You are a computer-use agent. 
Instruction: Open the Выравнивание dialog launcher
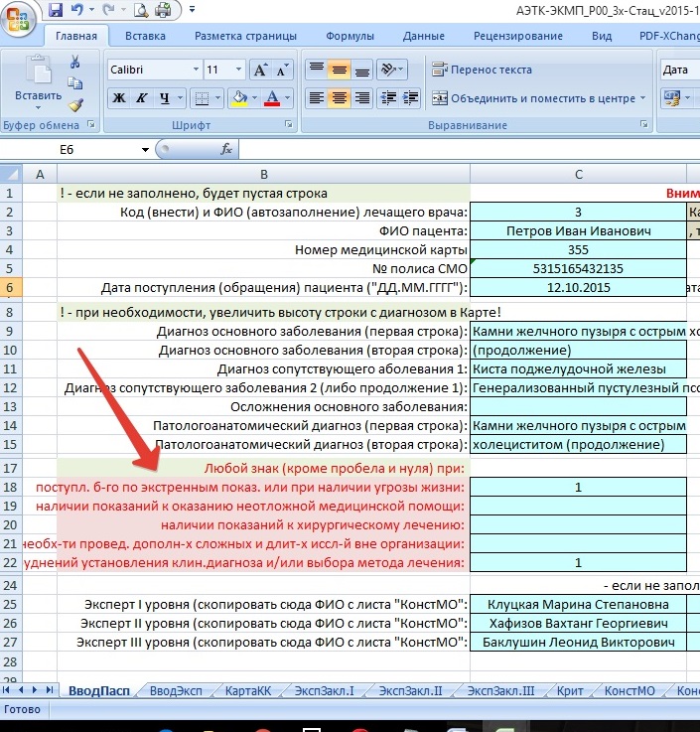coord(644,124)
